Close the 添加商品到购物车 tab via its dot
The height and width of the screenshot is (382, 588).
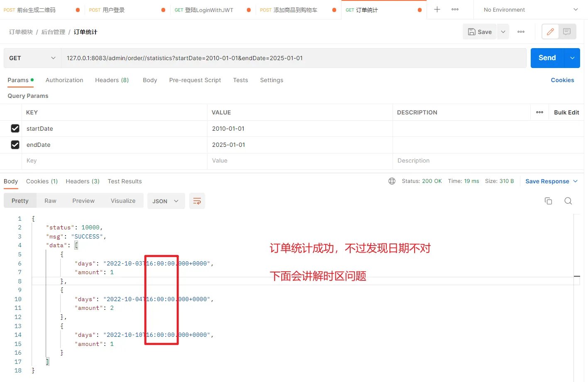point(334,10)
